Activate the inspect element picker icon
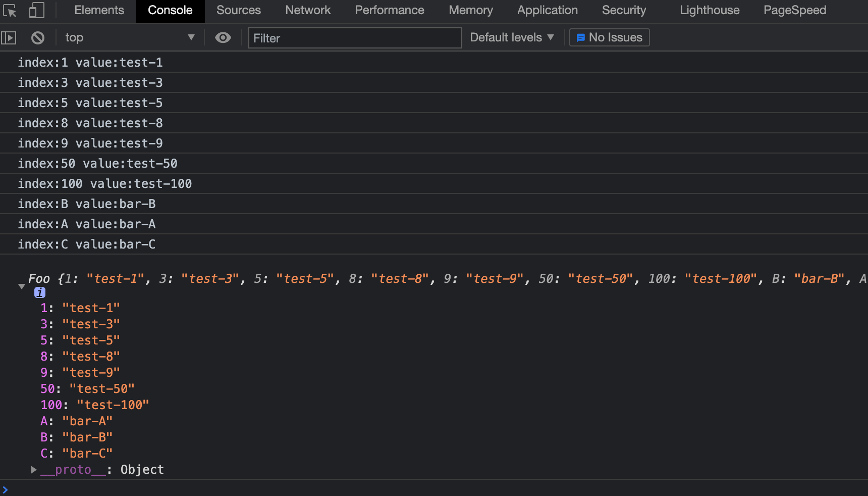The image size is (868, 496). (x=10, y=11)
